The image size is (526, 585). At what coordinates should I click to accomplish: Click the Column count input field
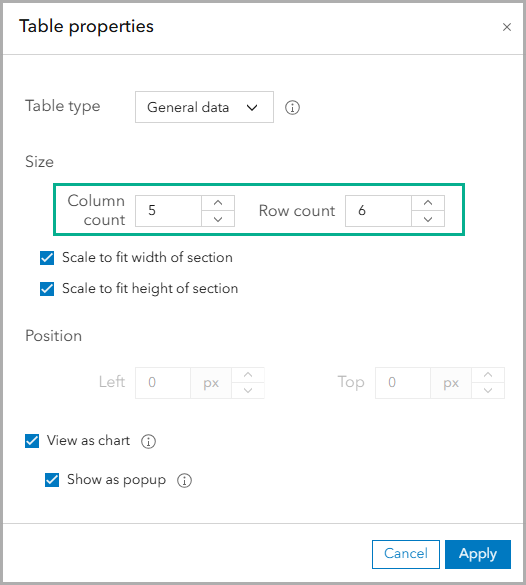[169, 211]
